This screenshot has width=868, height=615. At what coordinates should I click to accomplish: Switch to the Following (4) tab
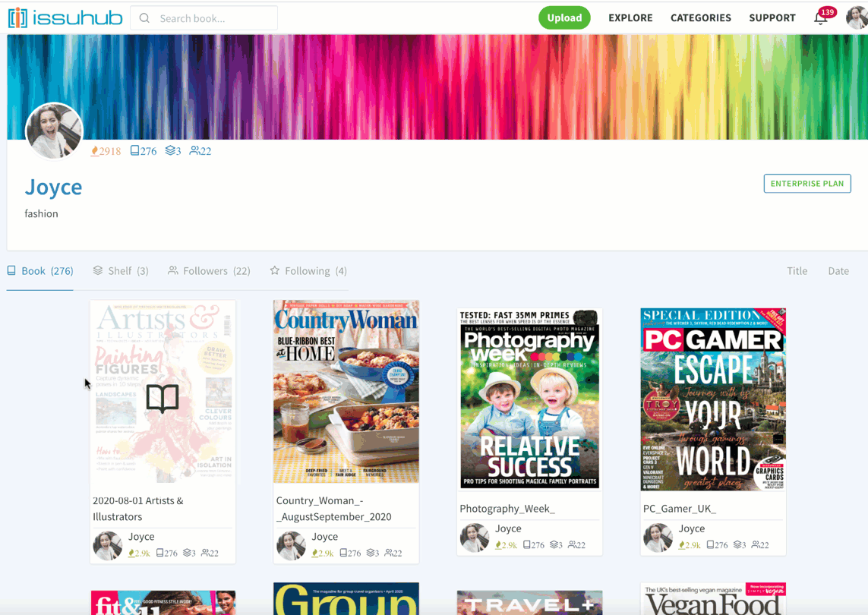click(x=308, y=271)
